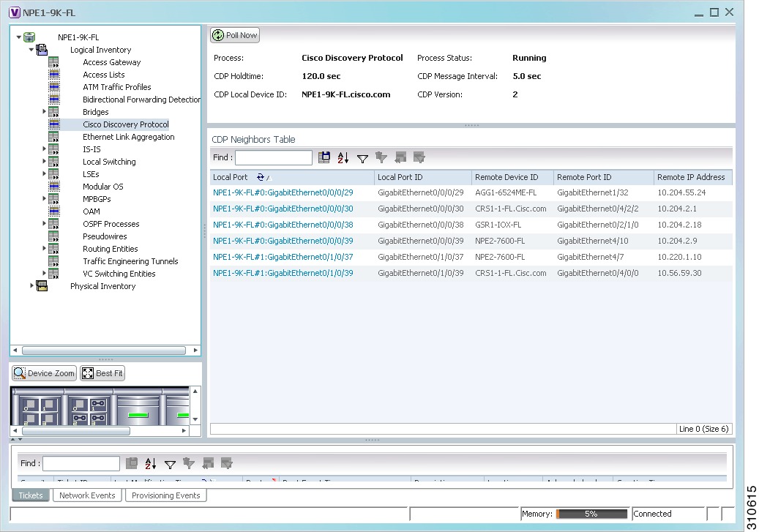Click the Find field in CDP Neighbors Table
Image resolution: width=759 pixels, height=532 pixels.
coord(274,157)
